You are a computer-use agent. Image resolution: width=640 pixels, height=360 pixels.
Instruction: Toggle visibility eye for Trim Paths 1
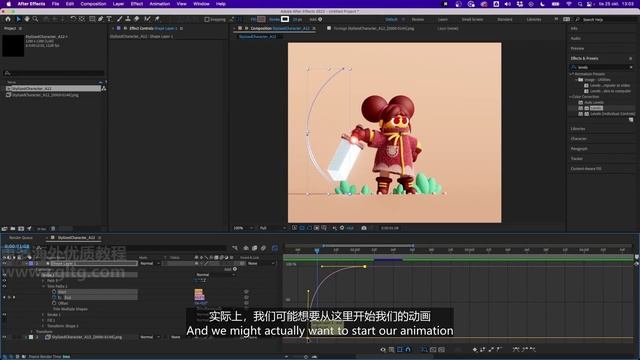coord(4,287)
